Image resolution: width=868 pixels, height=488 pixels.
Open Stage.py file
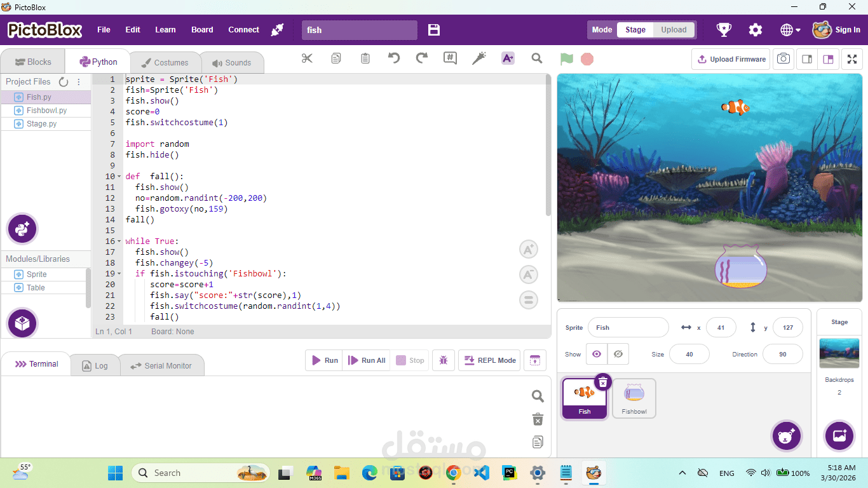point(46,124)
